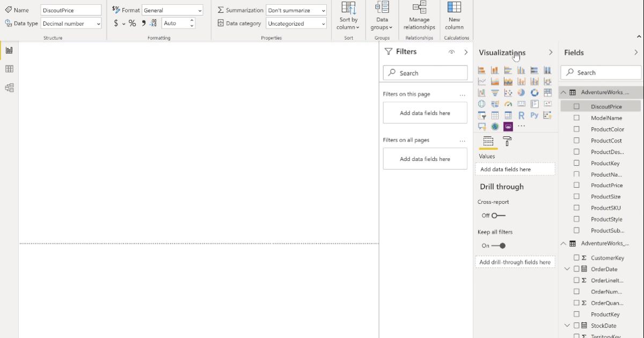The width and height of the screenshot is (644, 338).
Task: Show more visuals via ellipsis menu
Action: tap(521, 126)
